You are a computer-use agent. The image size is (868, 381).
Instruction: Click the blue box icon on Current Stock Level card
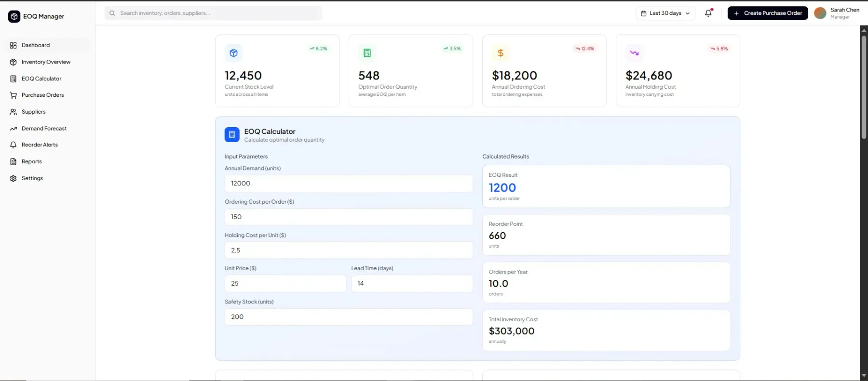pos(233,53)
